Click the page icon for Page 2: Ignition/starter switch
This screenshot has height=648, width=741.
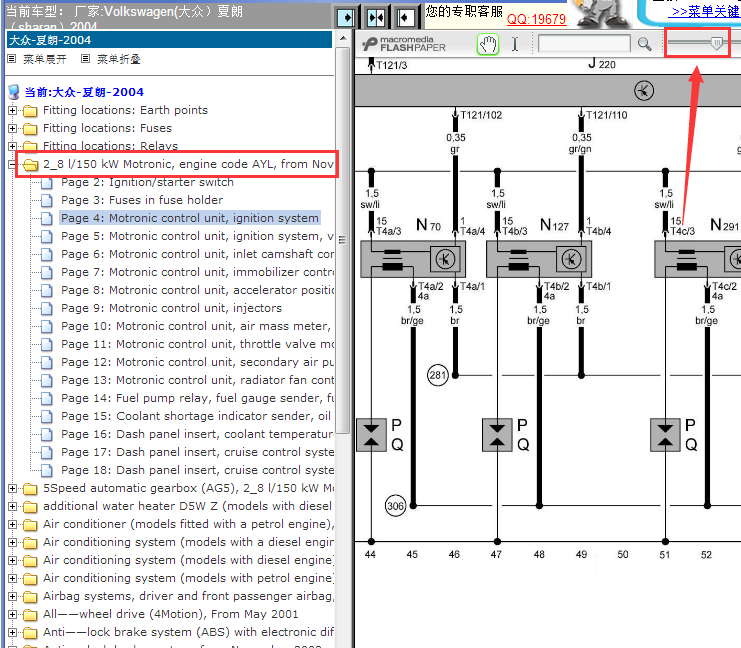pos(46,182)
